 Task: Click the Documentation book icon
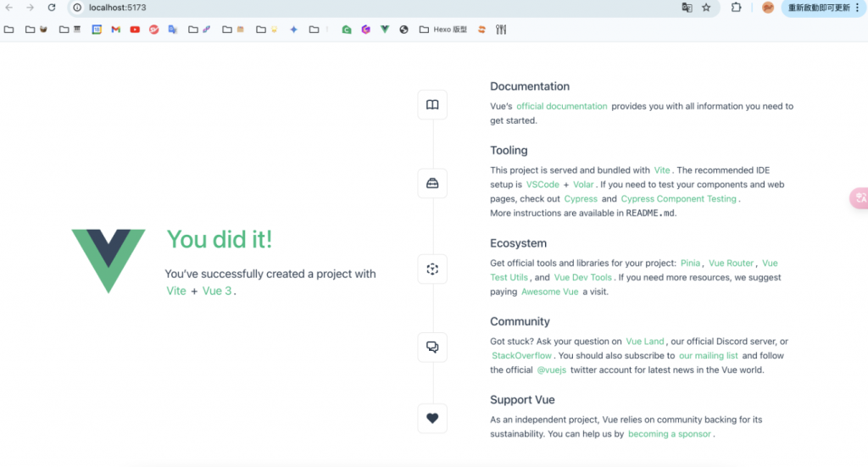coord(432,104)
